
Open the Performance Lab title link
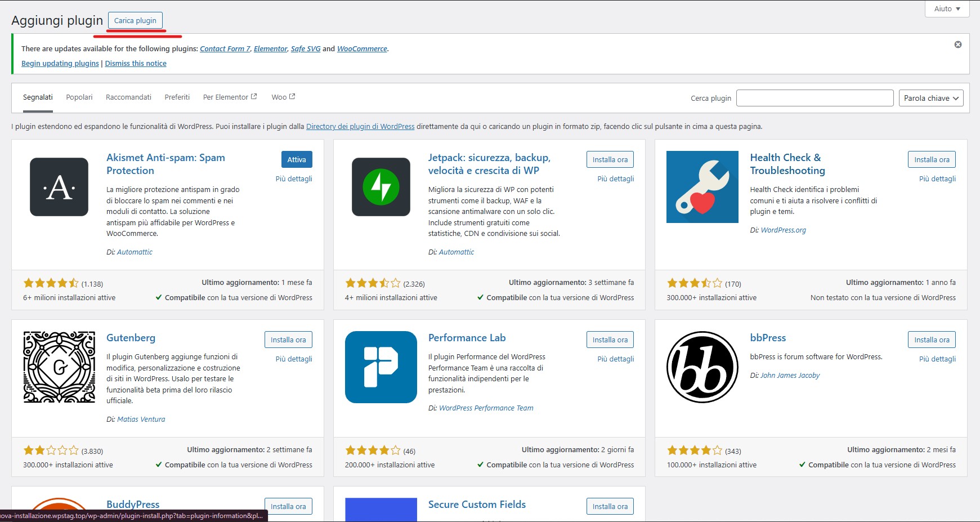coord(467,338)
